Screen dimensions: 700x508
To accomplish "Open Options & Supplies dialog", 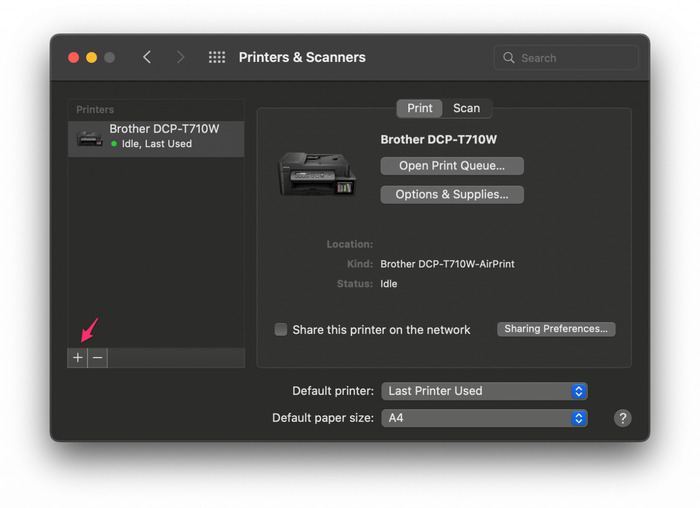I will [x=452, y=195].
